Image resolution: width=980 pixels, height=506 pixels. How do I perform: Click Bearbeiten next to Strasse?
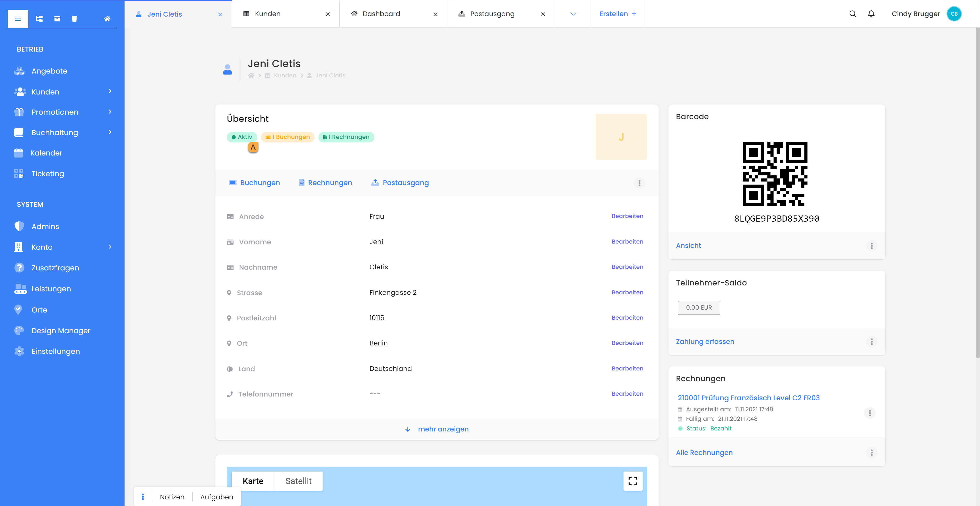click(627, 292)
